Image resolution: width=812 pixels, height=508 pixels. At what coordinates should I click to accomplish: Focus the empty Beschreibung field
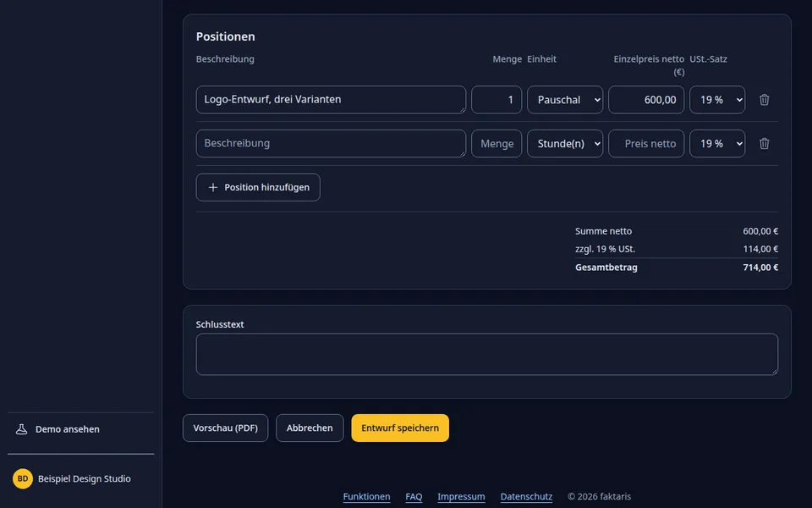(x=331, y=144)
